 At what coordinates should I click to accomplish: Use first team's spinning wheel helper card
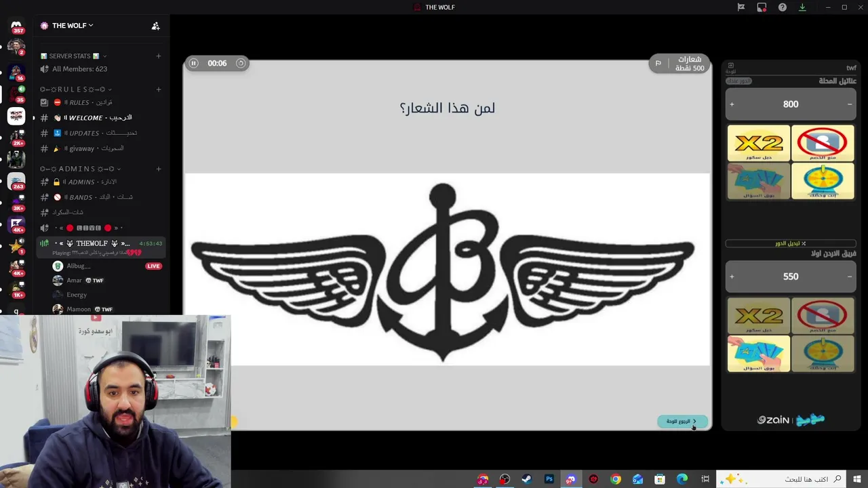point(823,181)
